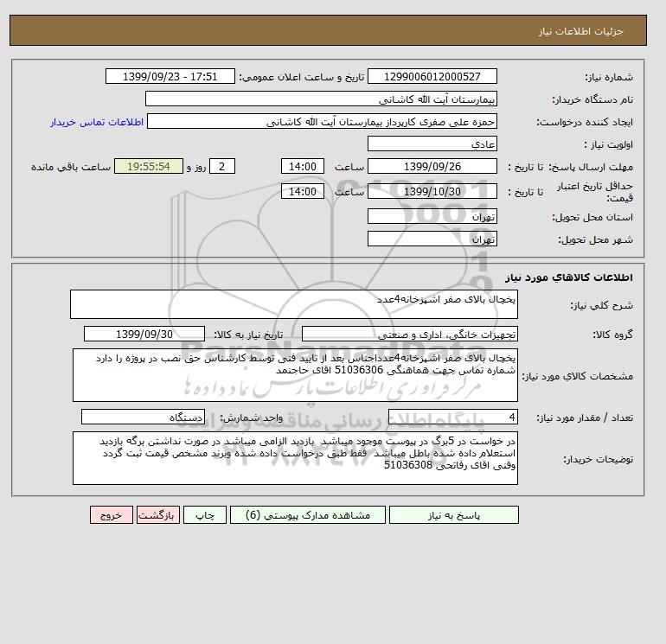
Task: Click the general description field یخچال بالای صفر
Action: coord(294,304)
